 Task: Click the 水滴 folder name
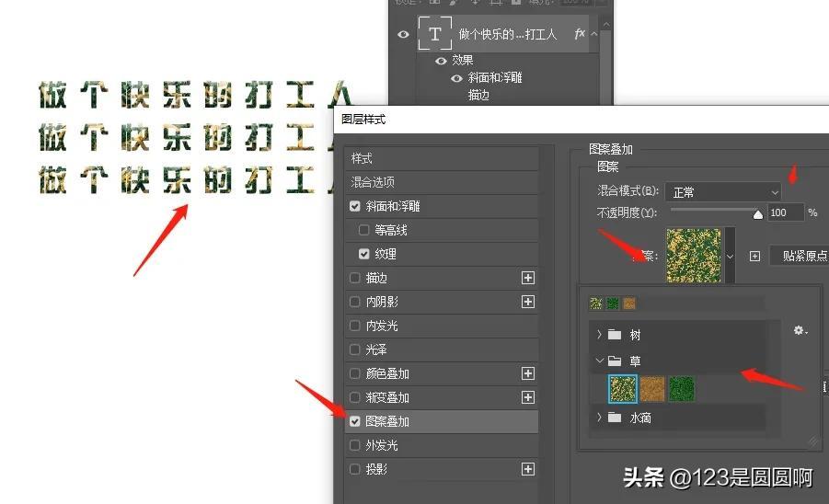(x=640, y=418)
